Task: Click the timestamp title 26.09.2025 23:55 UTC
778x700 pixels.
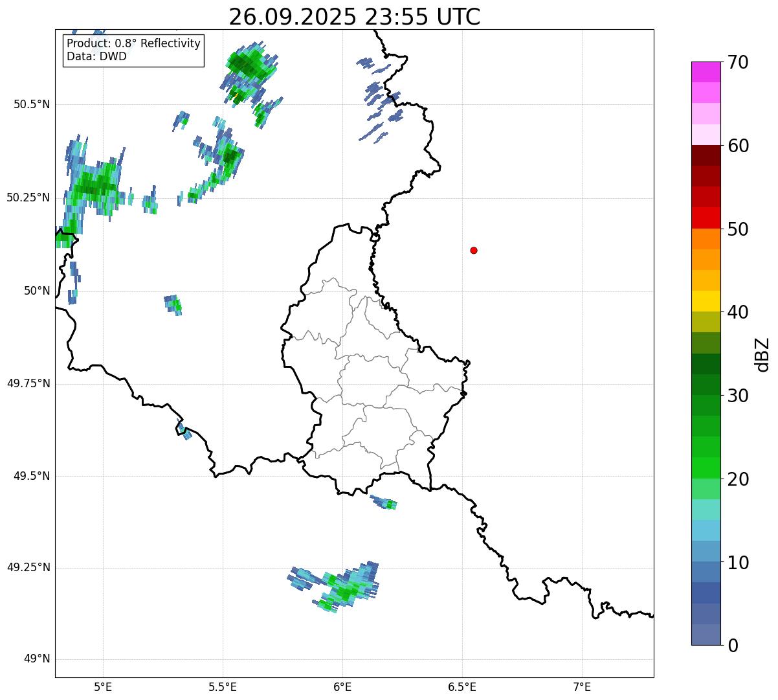Action: point(354,17)
